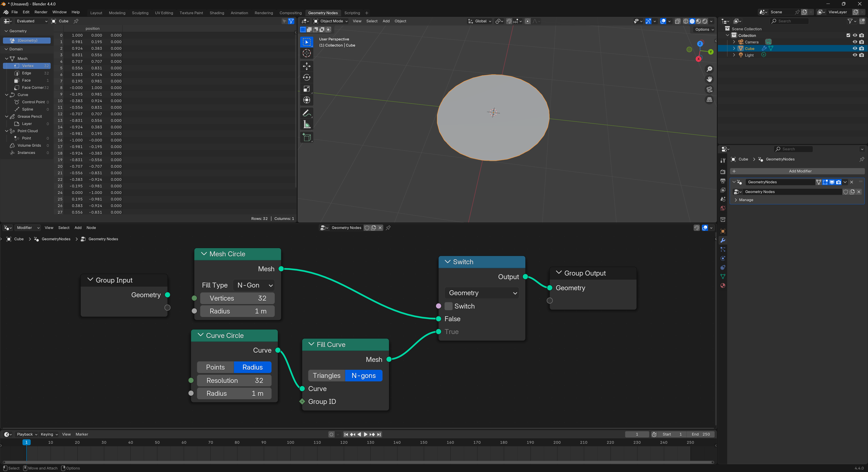
Task: Enable the Switch checkbox on the Switch node
Action: (448, 306)
